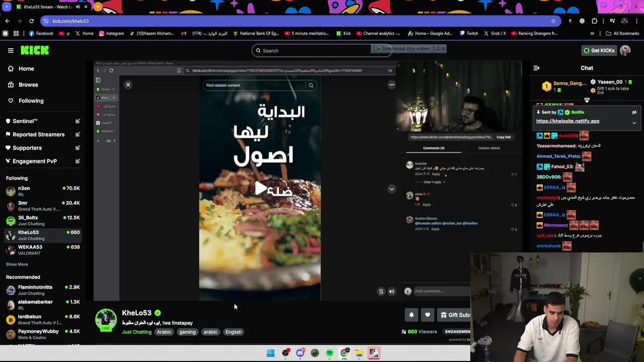
Task: Follow KheLo53 with heart icon
Action: [427, 315]
